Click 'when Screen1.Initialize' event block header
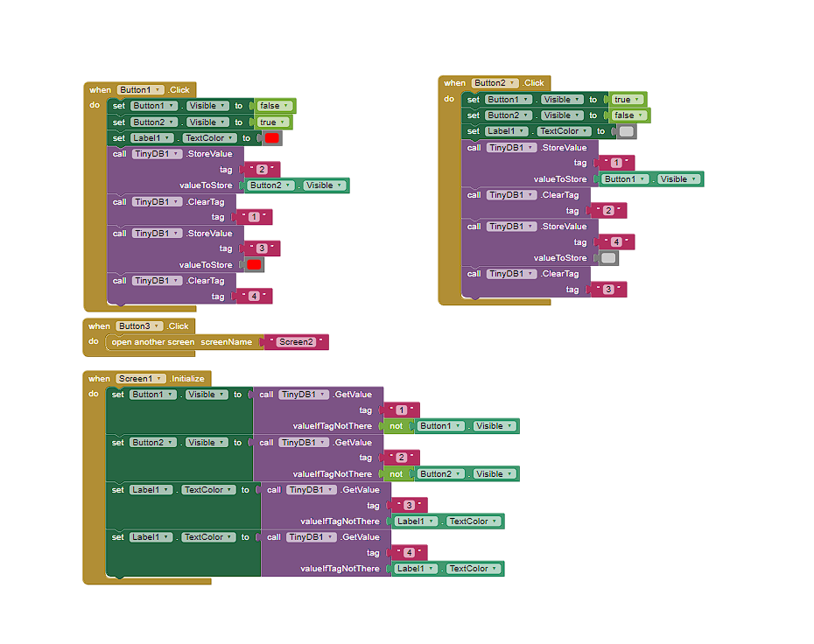Image resolution: width=814 pixels, height=644 pixels. point(99,379)
